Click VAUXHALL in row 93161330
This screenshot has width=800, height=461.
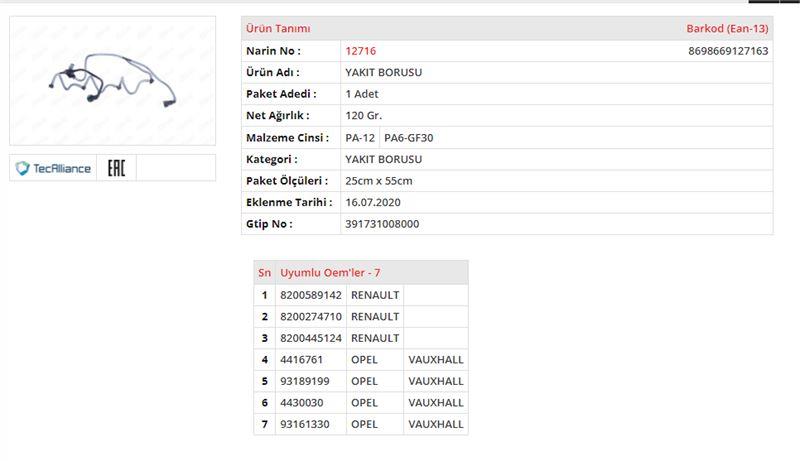[436, 424]
